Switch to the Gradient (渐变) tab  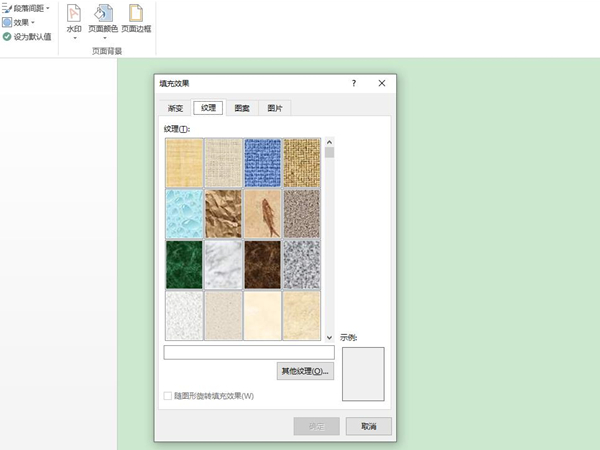[175, 108]
